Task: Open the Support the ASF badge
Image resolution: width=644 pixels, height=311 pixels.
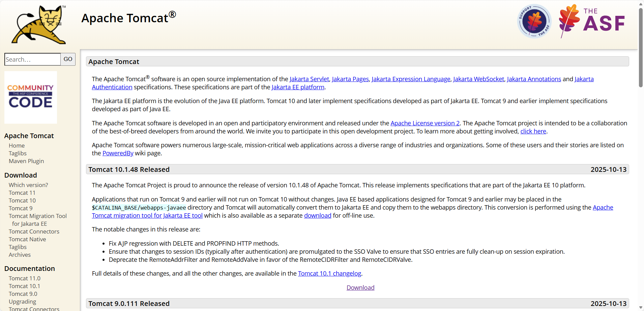Action: click(534, 21)
